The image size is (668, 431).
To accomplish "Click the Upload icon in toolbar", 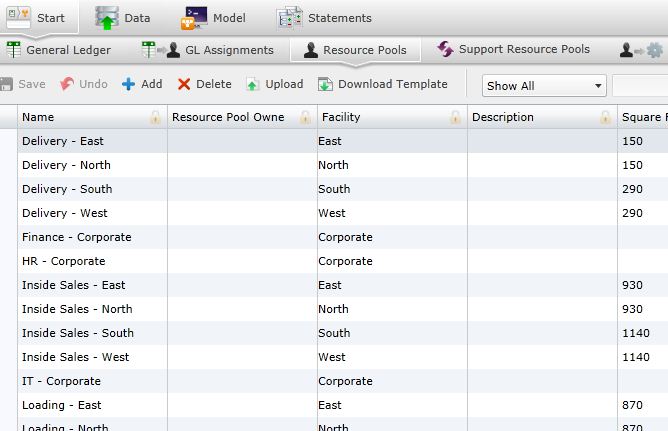I will coord(253,85).
